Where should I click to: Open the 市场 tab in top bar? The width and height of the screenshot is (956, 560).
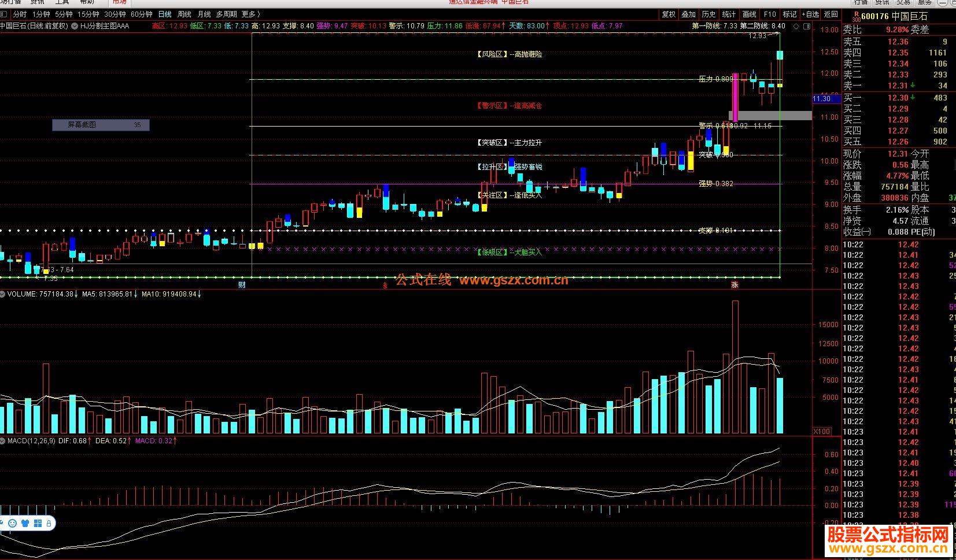119,2
